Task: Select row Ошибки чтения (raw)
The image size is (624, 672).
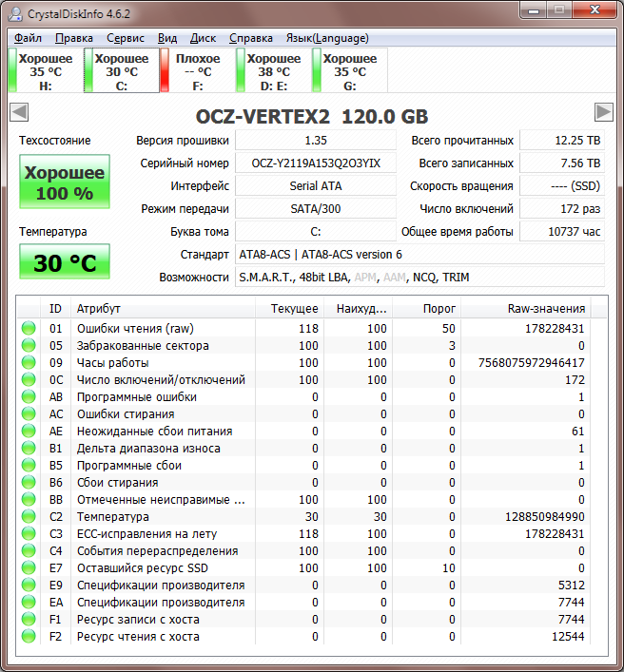Action: tap(312, 328)
